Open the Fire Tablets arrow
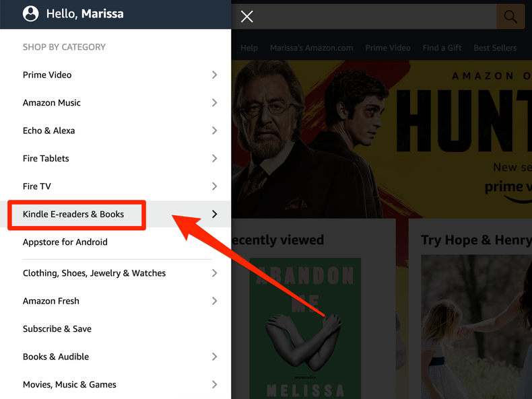532x399 pixels. 214,158
